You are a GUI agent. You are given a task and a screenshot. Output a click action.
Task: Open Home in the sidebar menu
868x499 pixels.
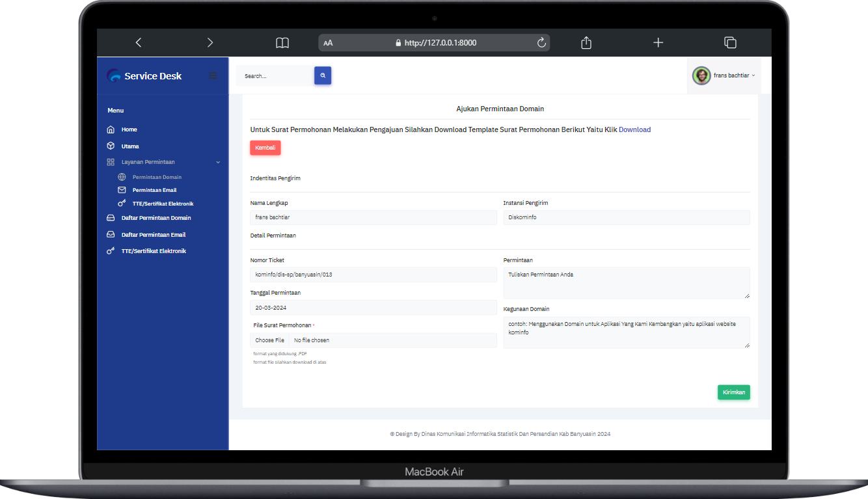click(x=129, y=129)
